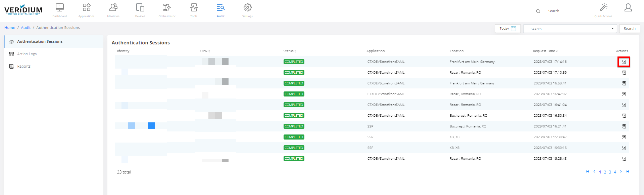Sort by Request Time column header
644x195 pixels.
[x=545, y=51]
